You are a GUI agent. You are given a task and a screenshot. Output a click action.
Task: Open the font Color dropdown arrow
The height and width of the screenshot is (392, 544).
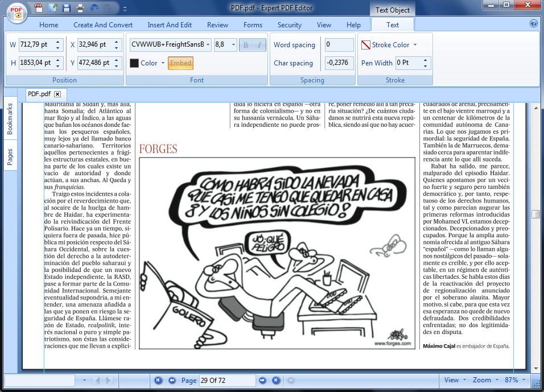click(163, 63)
